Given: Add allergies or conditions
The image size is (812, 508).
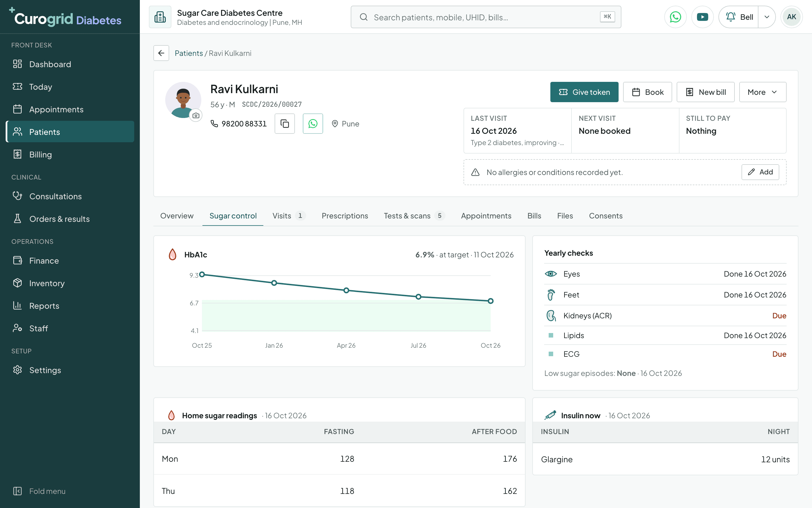Looking at the screenshot, I should 760,172.
